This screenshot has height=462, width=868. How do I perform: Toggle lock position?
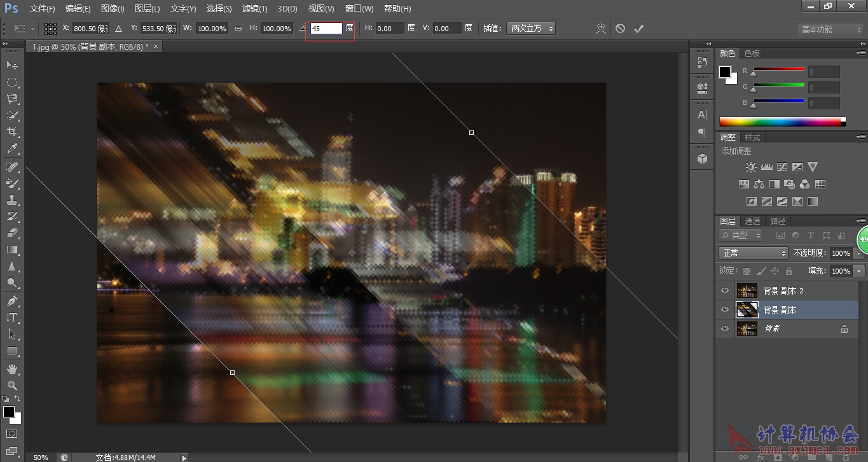[x=775, y=271]
